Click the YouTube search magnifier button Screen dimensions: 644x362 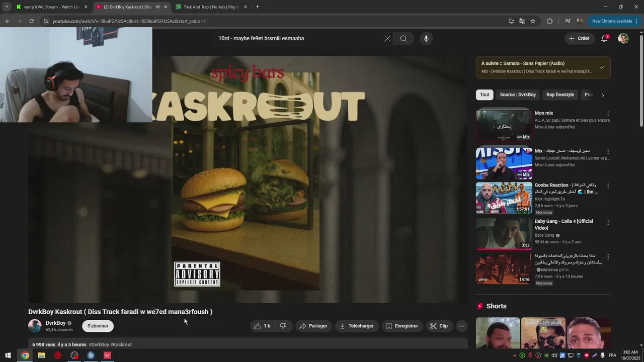404,38
